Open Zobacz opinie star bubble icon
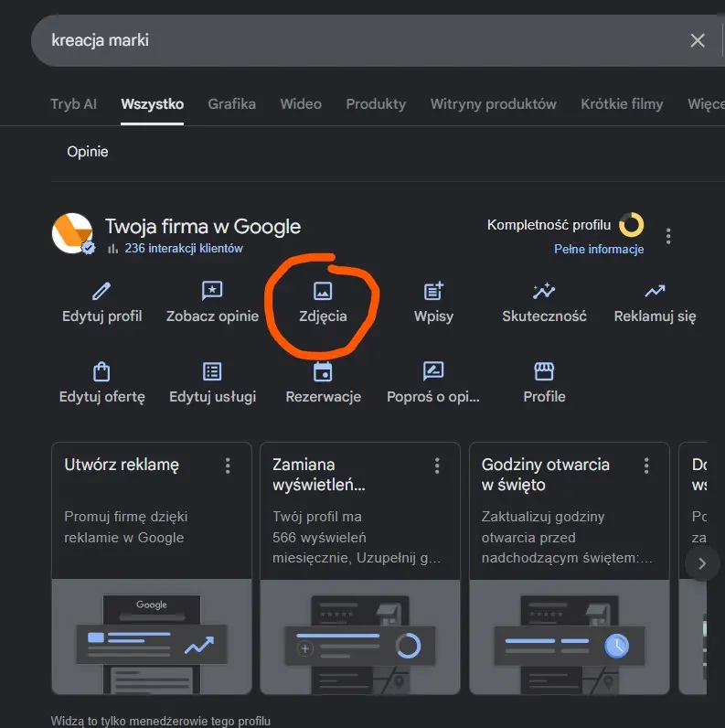 212,291
